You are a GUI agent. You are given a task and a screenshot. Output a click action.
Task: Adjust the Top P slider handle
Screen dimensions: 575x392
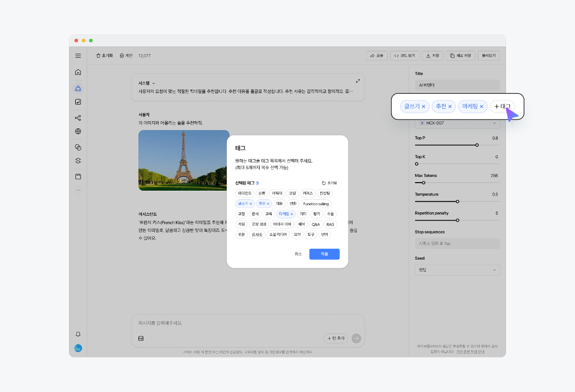[477, 145]
